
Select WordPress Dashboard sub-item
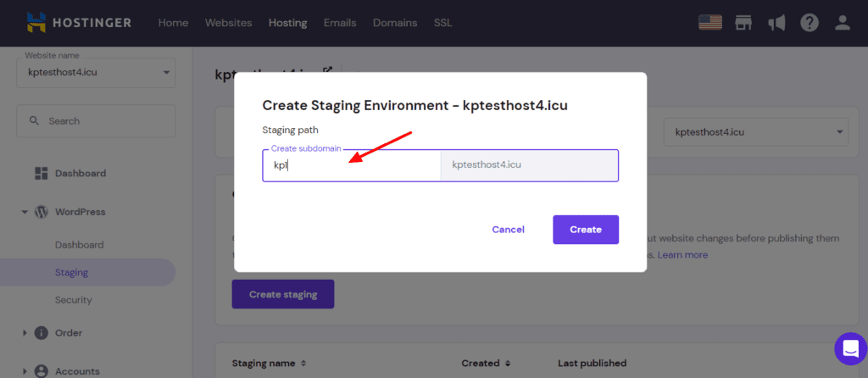click(79, 245)
